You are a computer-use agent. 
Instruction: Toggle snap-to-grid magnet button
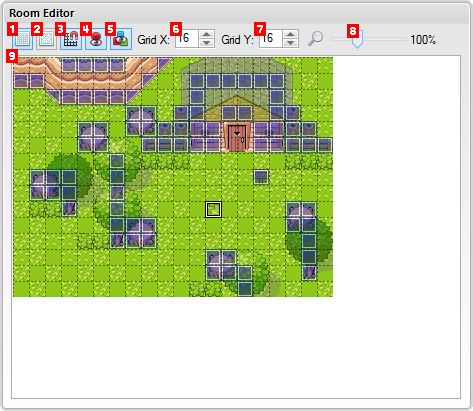[x=71, y=39]
